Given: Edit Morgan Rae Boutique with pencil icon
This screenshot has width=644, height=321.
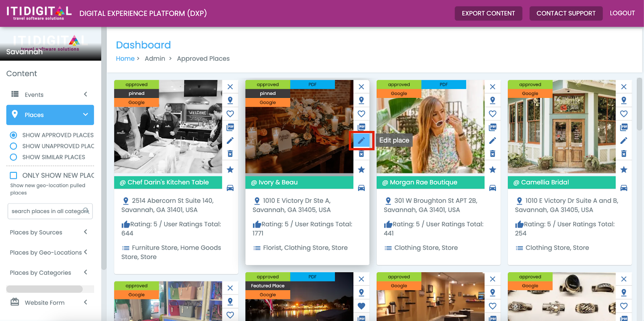Looking at the screenshot, I should pyautogui.click(x=493, y=140).
